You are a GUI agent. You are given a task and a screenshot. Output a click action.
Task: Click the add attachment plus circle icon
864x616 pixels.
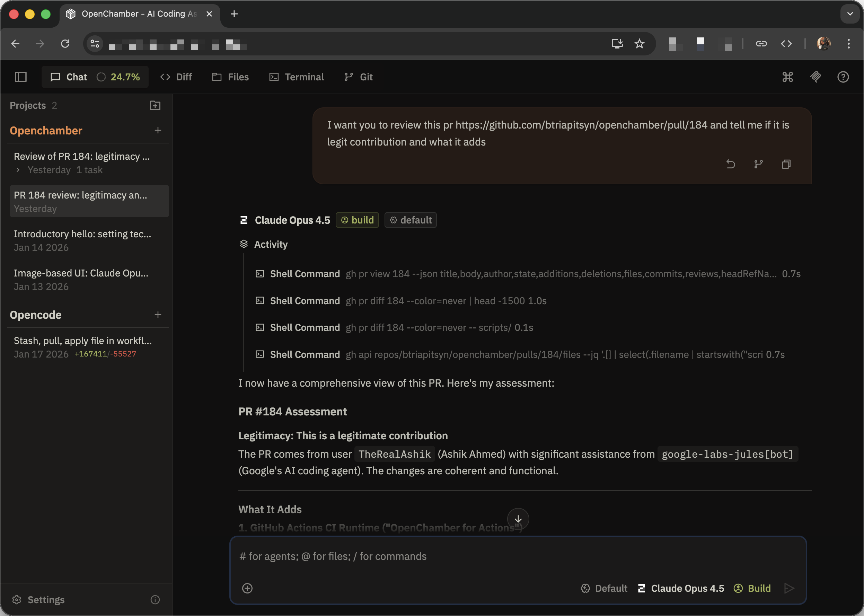click(247, 588)
